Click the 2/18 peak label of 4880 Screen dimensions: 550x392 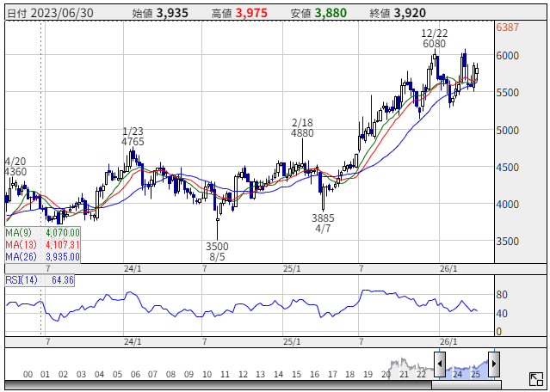tap(302, 128)
